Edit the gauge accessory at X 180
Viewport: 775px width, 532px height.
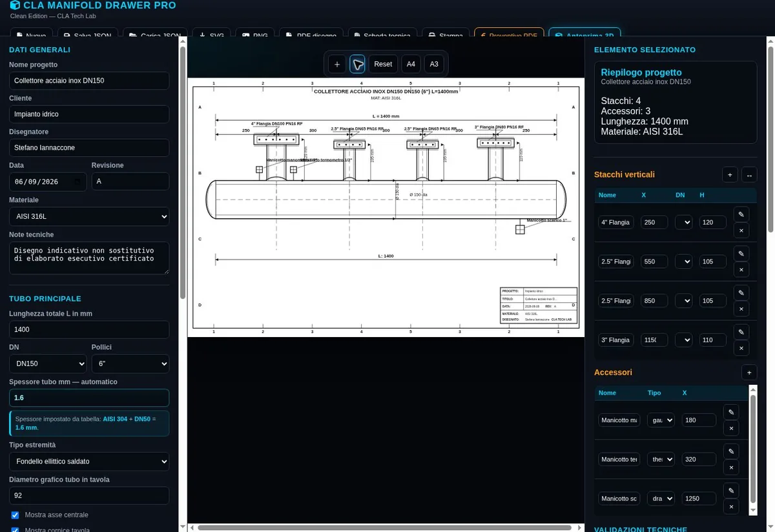[731, 412]
